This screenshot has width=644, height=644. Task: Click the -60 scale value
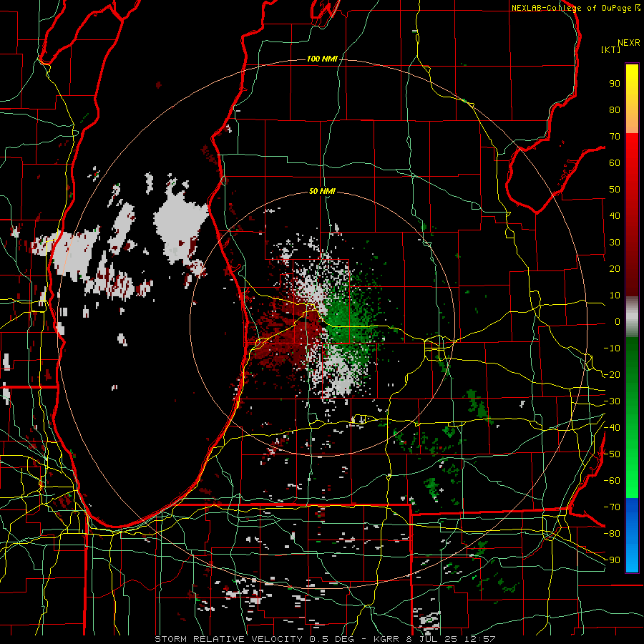point(612,481)
